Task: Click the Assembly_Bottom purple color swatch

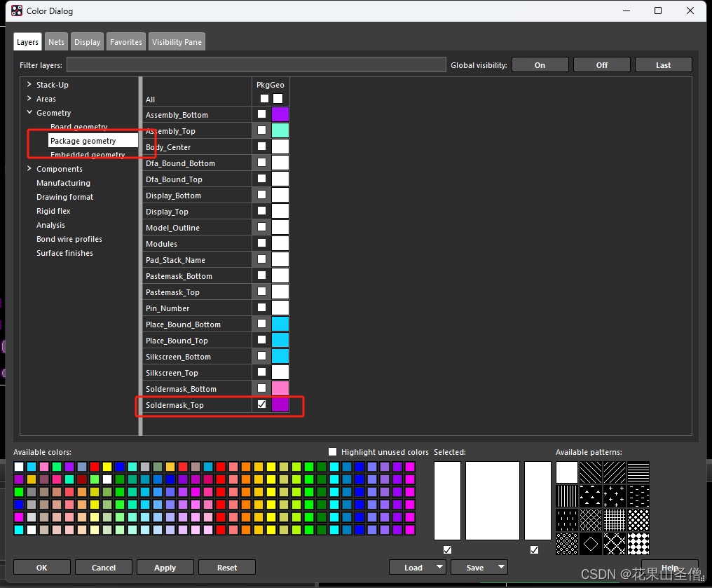Action: click(x=280, y=114)
